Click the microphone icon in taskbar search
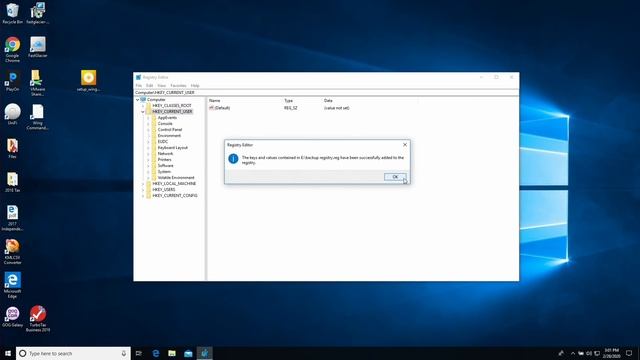This screenshot has width=640, height=360. [x=124, y=353]
